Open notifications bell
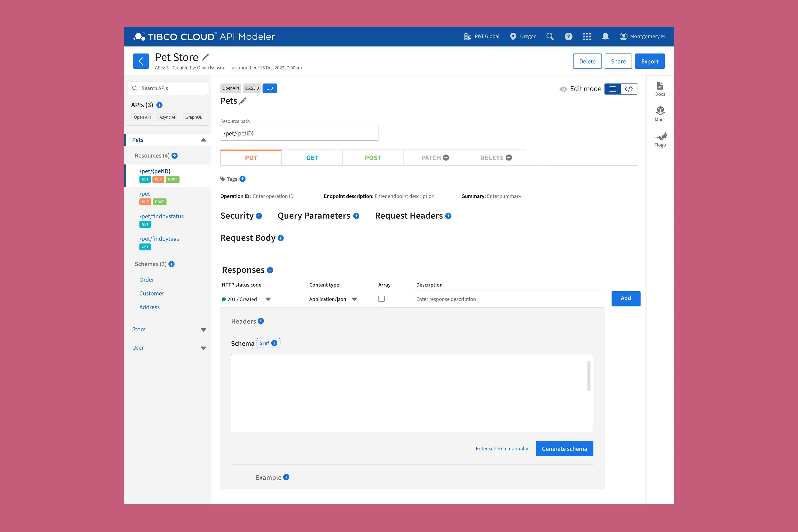 click(x=605, y=36)
